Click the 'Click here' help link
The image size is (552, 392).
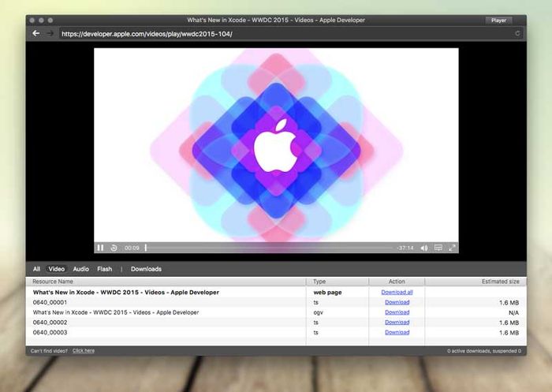84,351
